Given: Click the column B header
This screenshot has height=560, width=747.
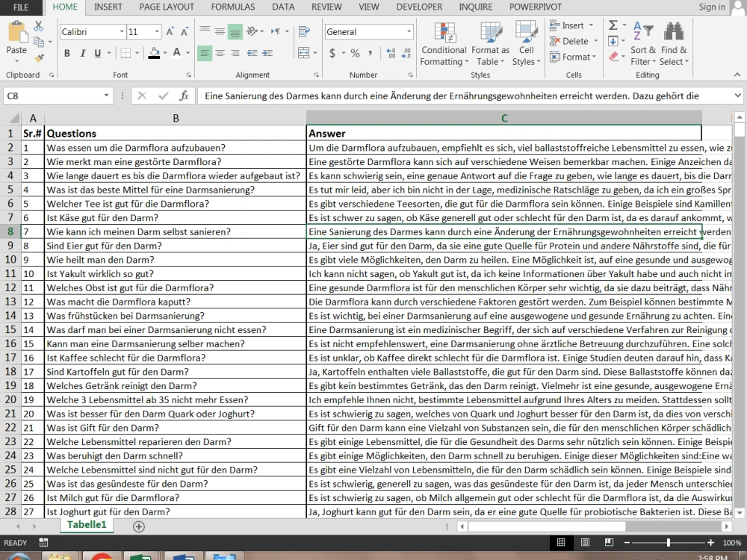Looking at the screenshot, I should click(176, 118).
